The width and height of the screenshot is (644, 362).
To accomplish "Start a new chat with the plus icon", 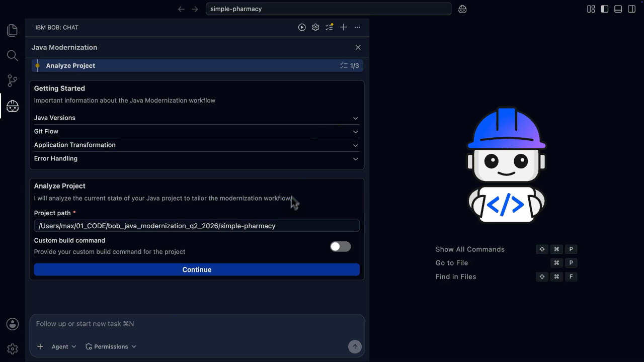I will (343, 28).
